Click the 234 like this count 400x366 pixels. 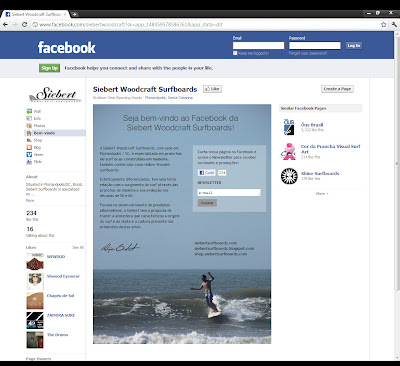32,216
